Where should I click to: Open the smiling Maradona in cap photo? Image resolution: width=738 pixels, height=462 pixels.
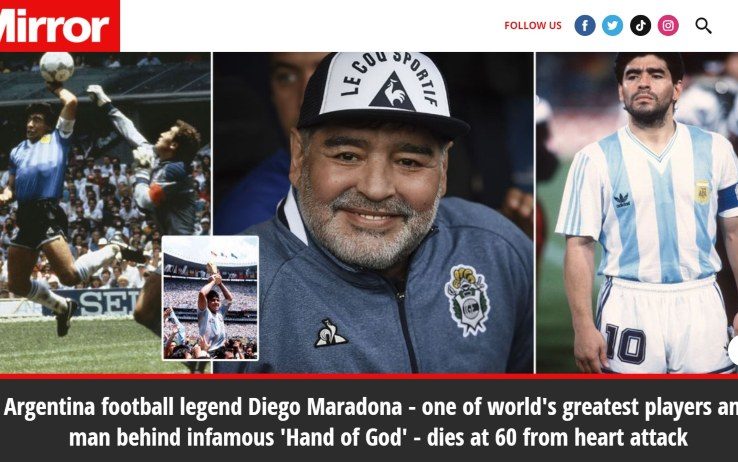tap(374, 213)
